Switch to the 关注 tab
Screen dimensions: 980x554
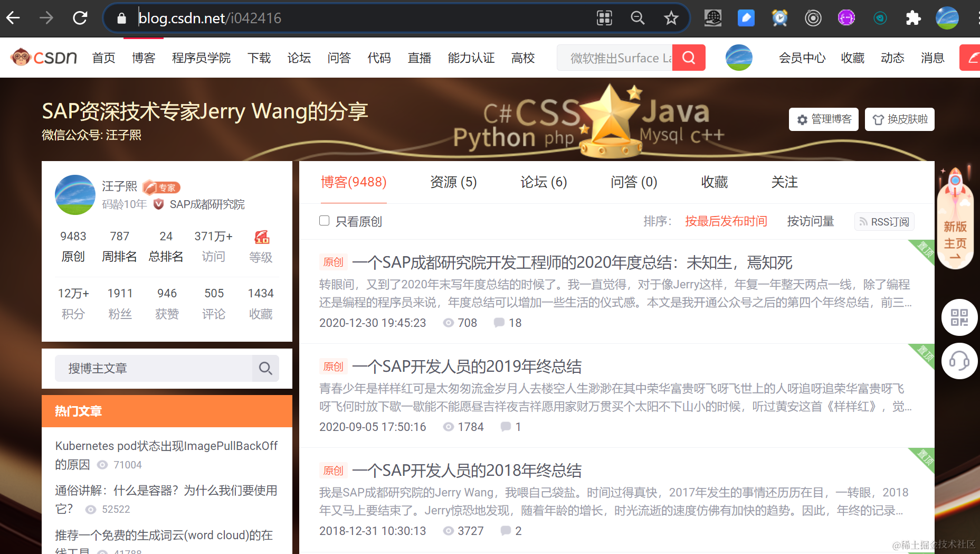[x=785, y=182]
